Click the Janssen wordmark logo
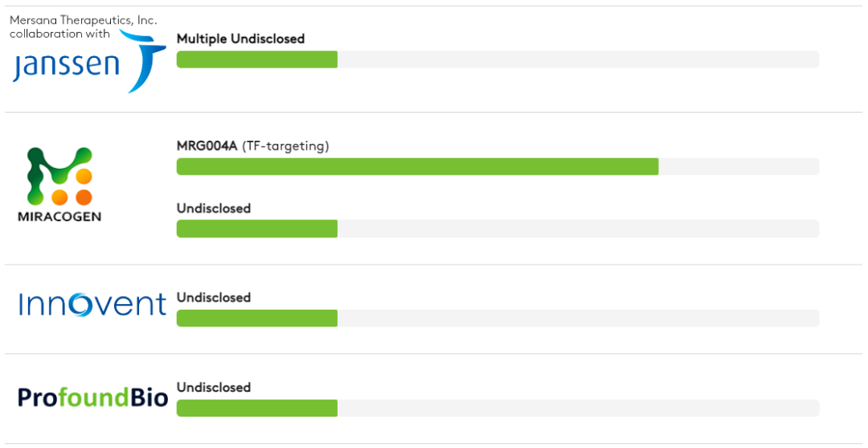Viewport: 868px width, 448px height. click(x=66, y=66)
